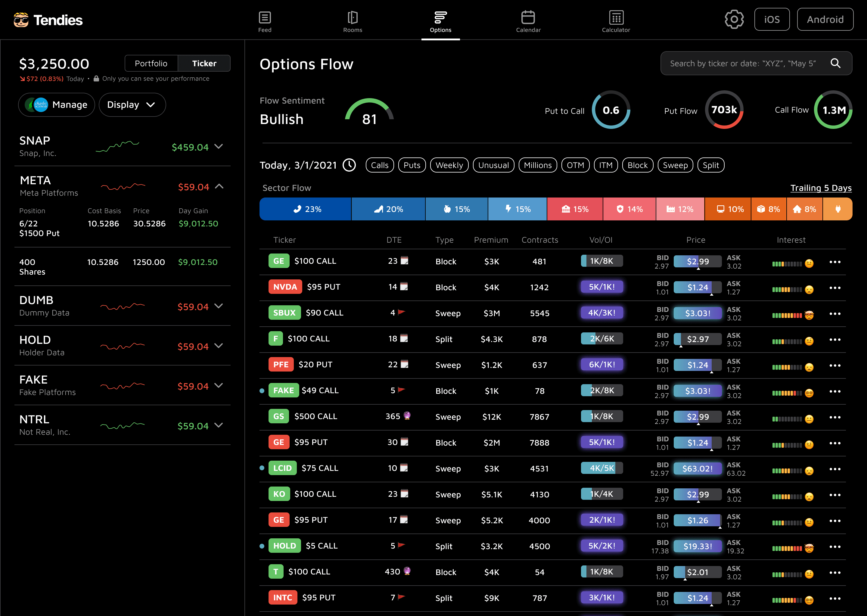Click the Put Flow 703k gauge
The height and width of the screenshot is (616, 867).
point(724,110)
